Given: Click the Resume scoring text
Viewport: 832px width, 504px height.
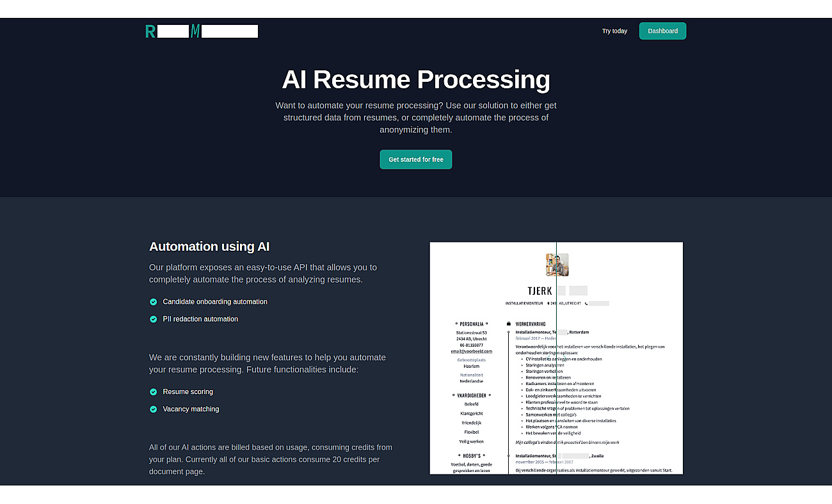Looking at the screenshot, I should [x=188, y=392].
